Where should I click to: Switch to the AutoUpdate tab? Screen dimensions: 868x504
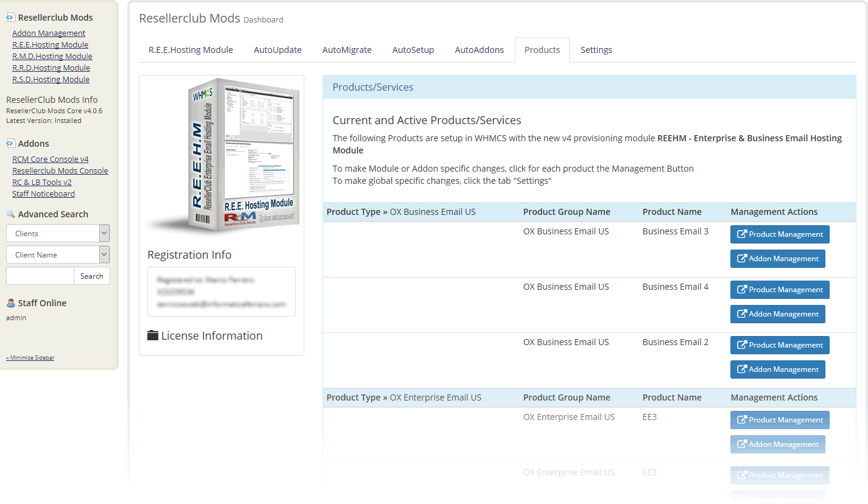click(278, 50)
